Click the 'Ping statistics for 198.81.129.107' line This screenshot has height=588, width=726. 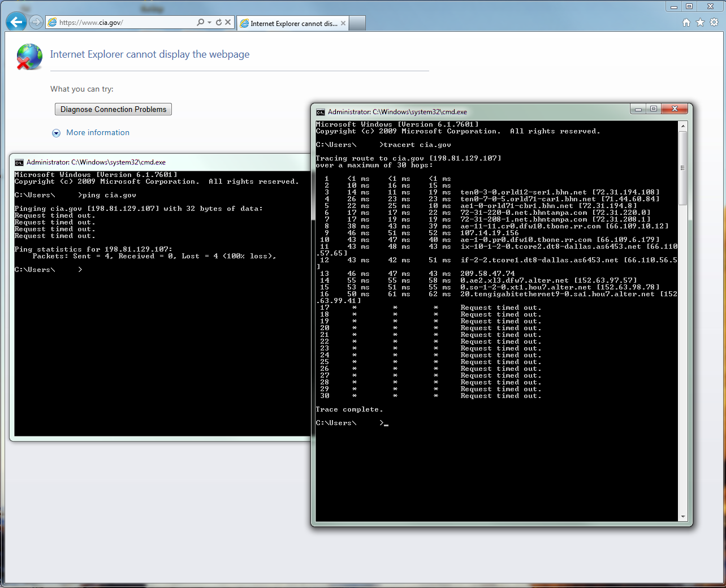(93, 249)
